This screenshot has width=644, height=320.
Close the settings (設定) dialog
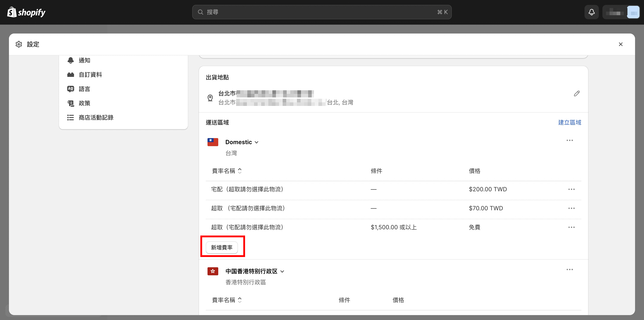[x=621, y=44]
